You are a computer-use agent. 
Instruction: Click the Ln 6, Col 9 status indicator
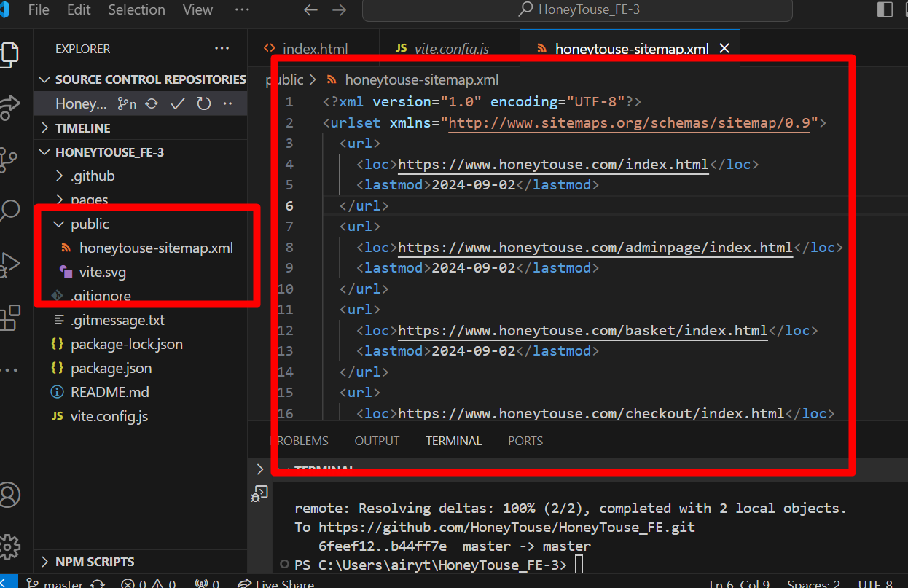click(740, 584)
